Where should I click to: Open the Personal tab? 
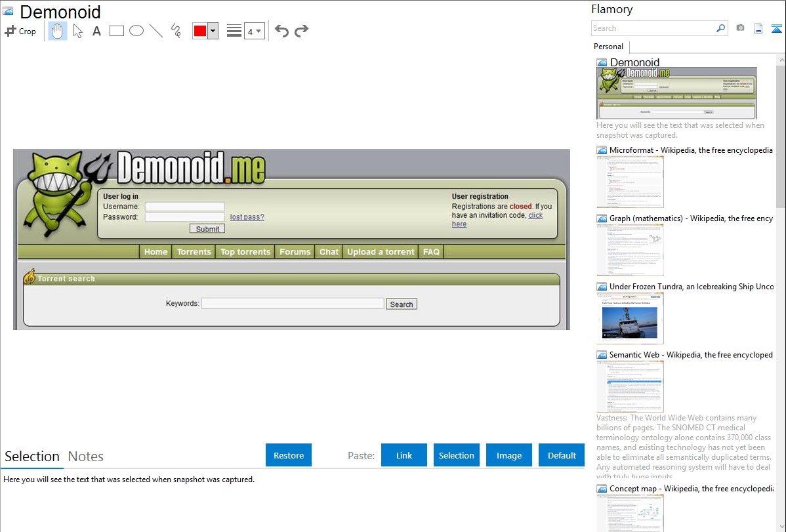pos(608,47)
